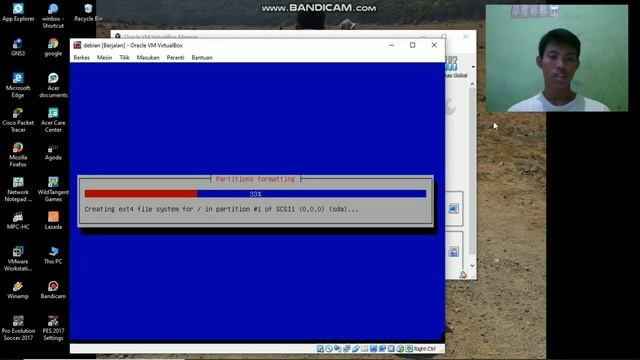Click the Manager window vertical scrollbar thumb
Image resolution: width=640 pixels, height=360 pixels.
tap(472, 171)
